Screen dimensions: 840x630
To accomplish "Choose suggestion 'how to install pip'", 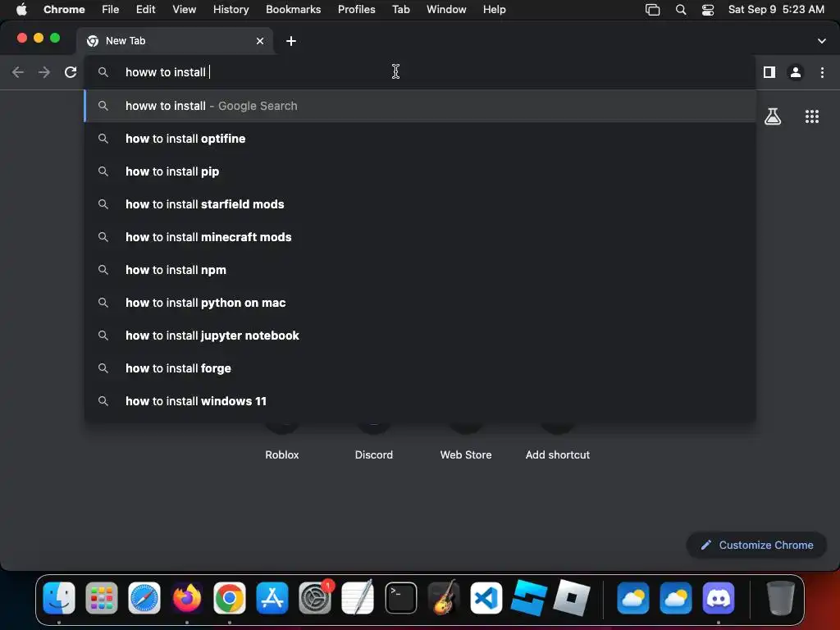I will pos(420,171).
